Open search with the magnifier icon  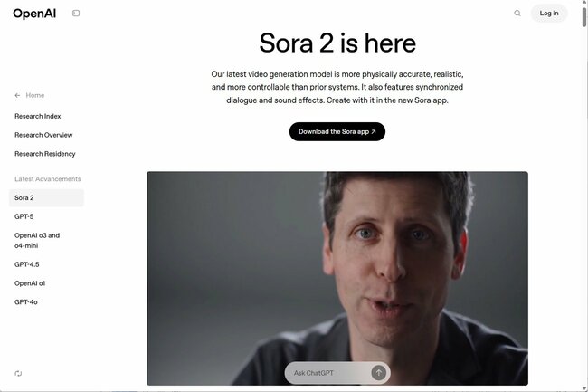point(517,14)
